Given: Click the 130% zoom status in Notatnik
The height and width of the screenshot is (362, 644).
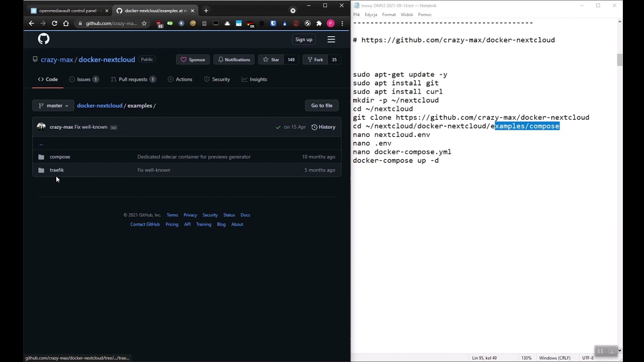Looking at the screenshot, I should tap(526, 358).
